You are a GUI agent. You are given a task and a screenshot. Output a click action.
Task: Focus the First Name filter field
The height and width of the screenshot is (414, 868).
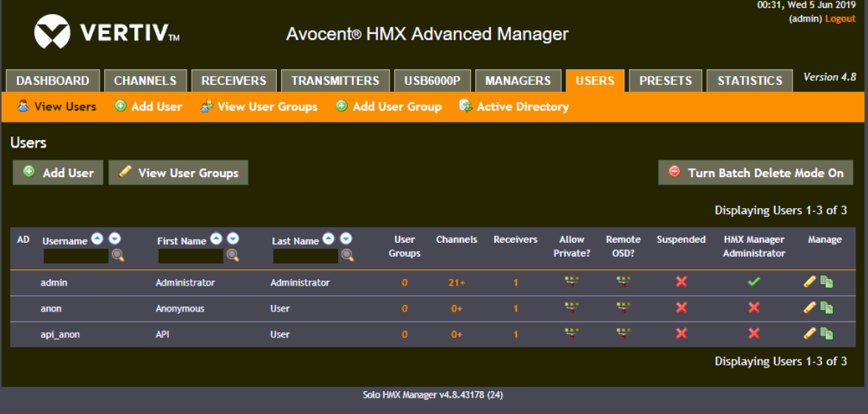coord(191,255)
